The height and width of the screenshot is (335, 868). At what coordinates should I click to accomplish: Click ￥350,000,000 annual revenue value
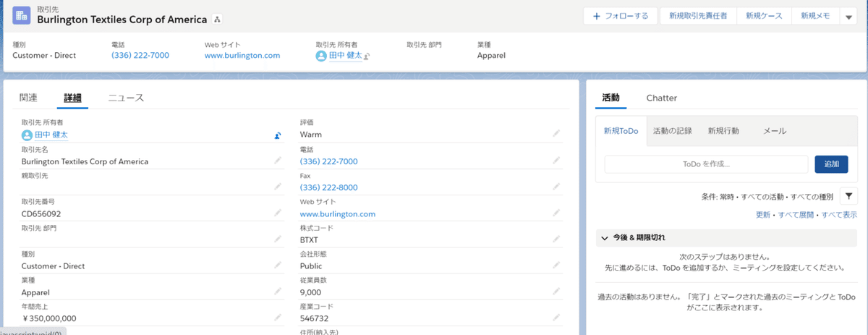(x=49, y=318)
